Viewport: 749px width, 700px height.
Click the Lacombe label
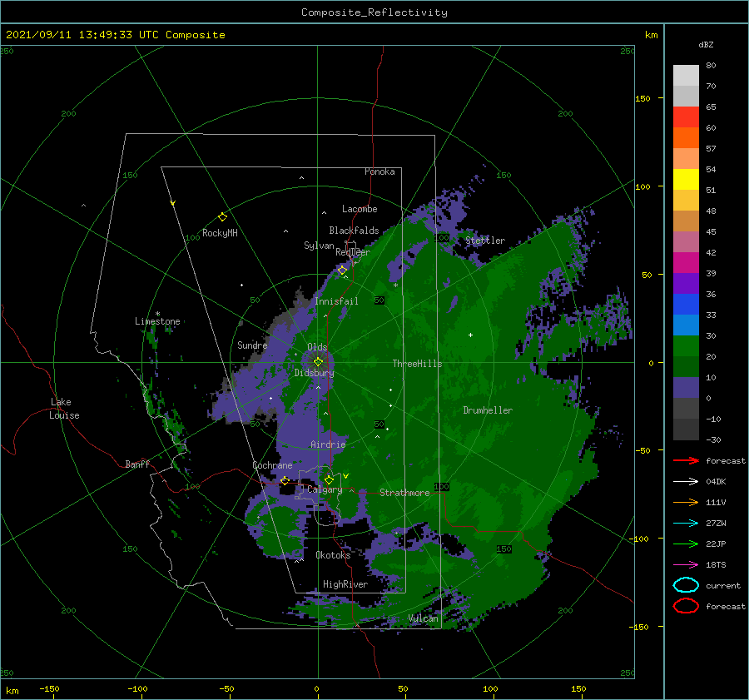(360, 209)
